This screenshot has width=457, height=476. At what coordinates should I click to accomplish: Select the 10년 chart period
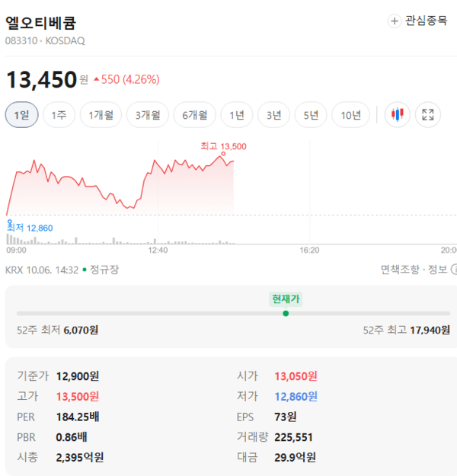point(350,115)
